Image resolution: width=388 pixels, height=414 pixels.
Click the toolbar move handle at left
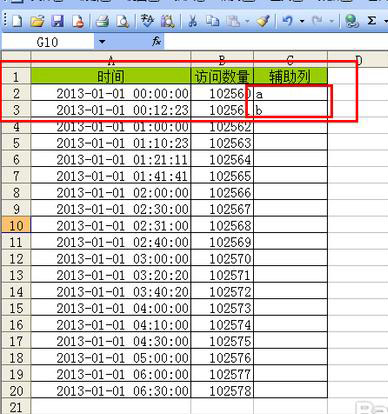tap(5, 21)
